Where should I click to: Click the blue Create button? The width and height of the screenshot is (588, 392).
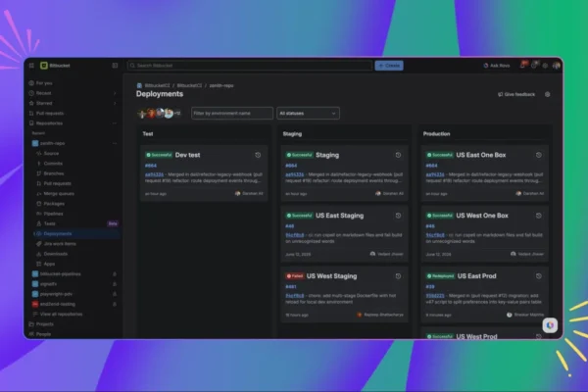[389, 66]
